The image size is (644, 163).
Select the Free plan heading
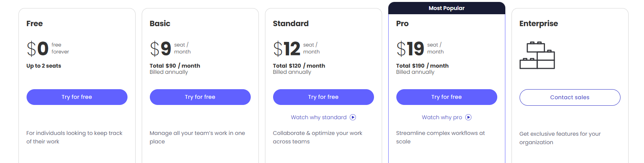[35, 23]
